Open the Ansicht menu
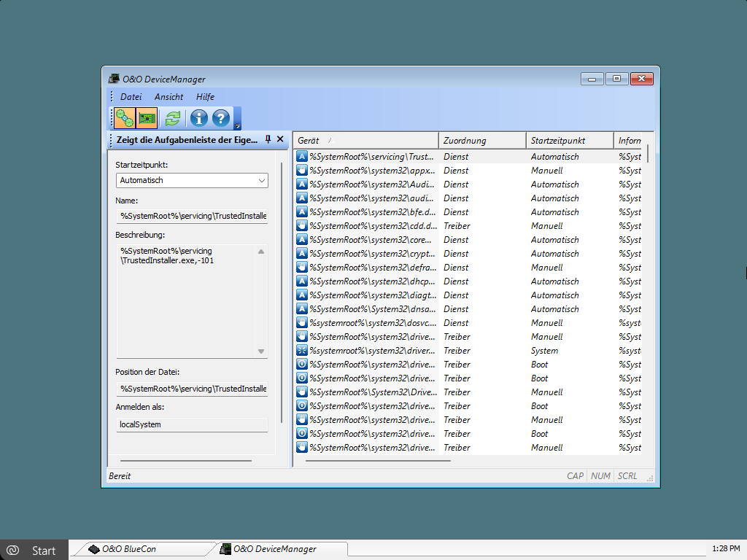The width and height of the screenshot is (747, 560). point(169,97)
